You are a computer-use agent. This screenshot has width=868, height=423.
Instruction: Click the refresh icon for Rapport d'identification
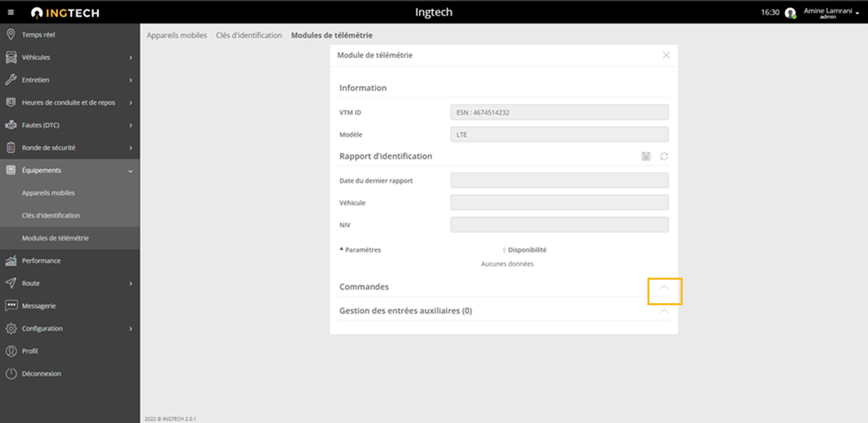[x=664, y=156]
